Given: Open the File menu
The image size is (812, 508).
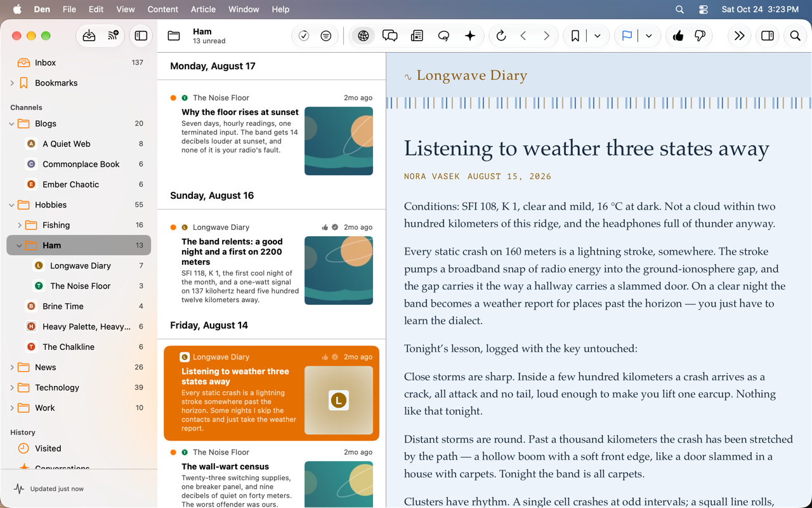Looking at the screenshot, I should coord(70,10).
